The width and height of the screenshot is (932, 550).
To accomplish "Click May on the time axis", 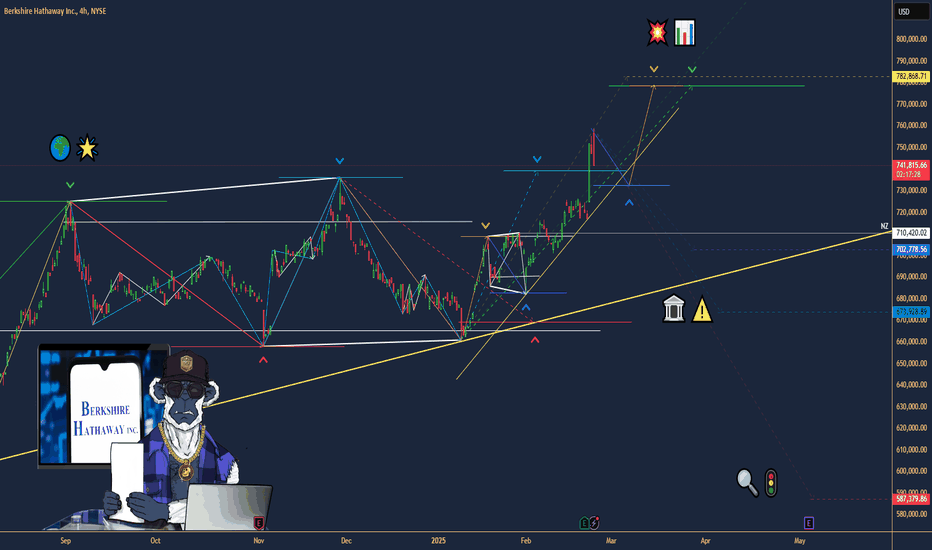I will 799,540.
